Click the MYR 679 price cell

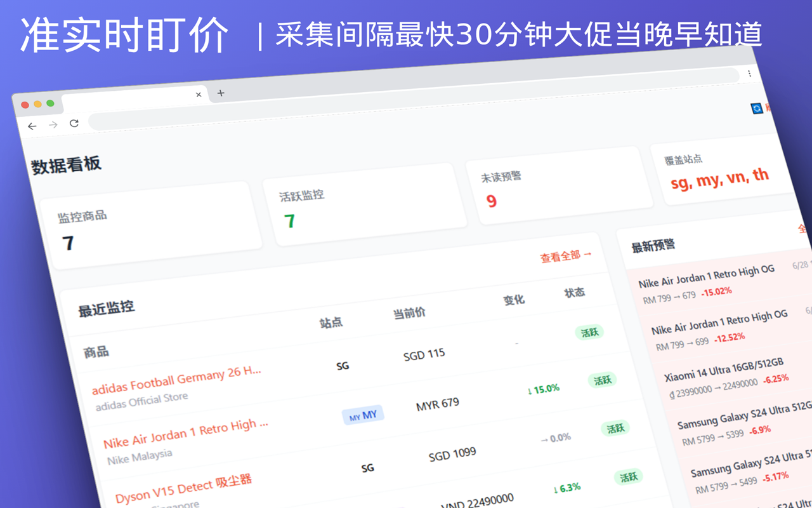(438, 404)
